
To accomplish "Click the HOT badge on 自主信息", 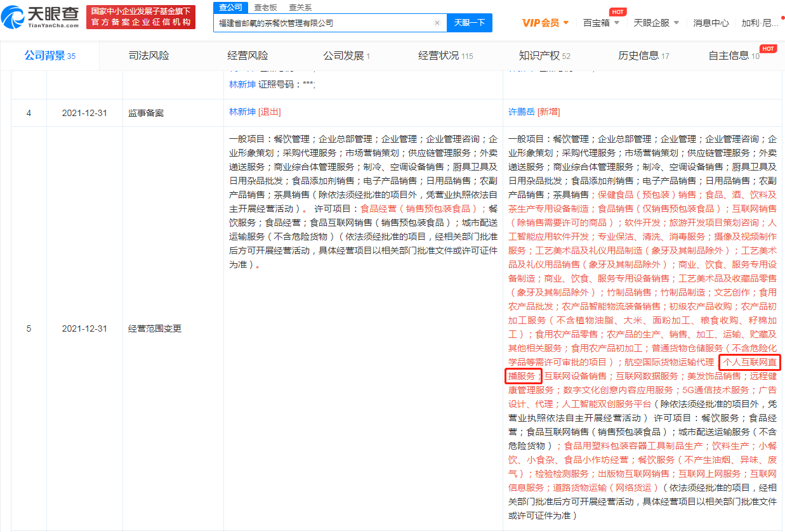I will 768,48.
